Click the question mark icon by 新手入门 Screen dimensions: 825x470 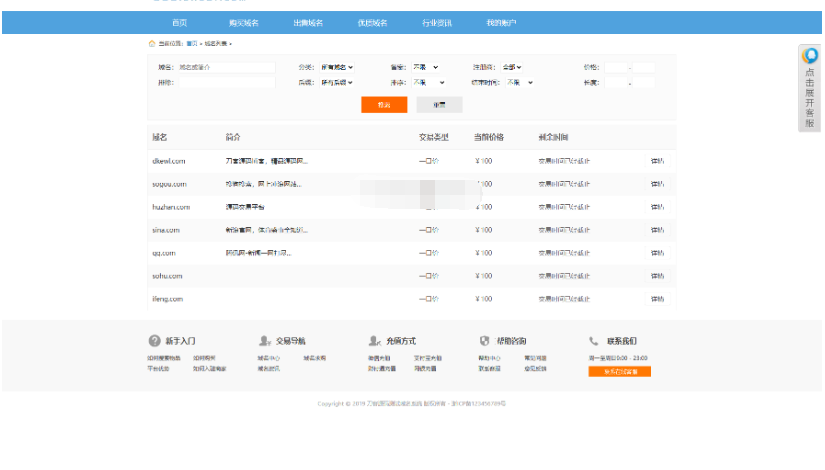tap(154, 341)
